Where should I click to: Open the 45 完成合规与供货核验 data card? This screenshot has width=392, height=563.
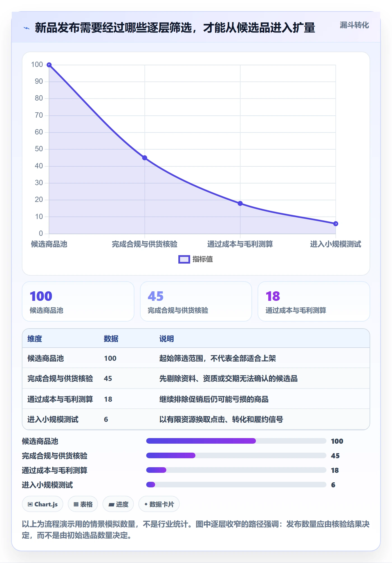tap(196, 301)
